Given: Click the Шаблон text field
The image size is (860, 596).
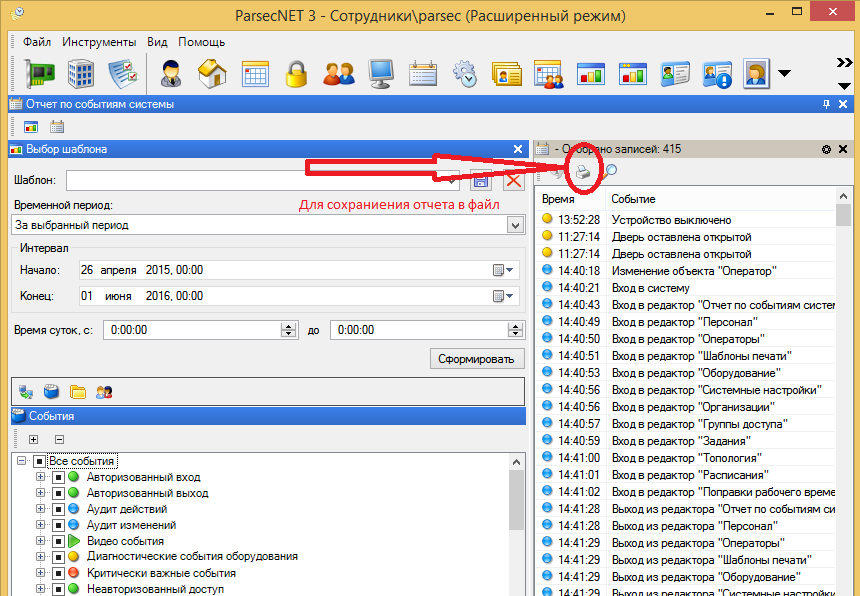Looking at the screenshot, I should 263,180.
